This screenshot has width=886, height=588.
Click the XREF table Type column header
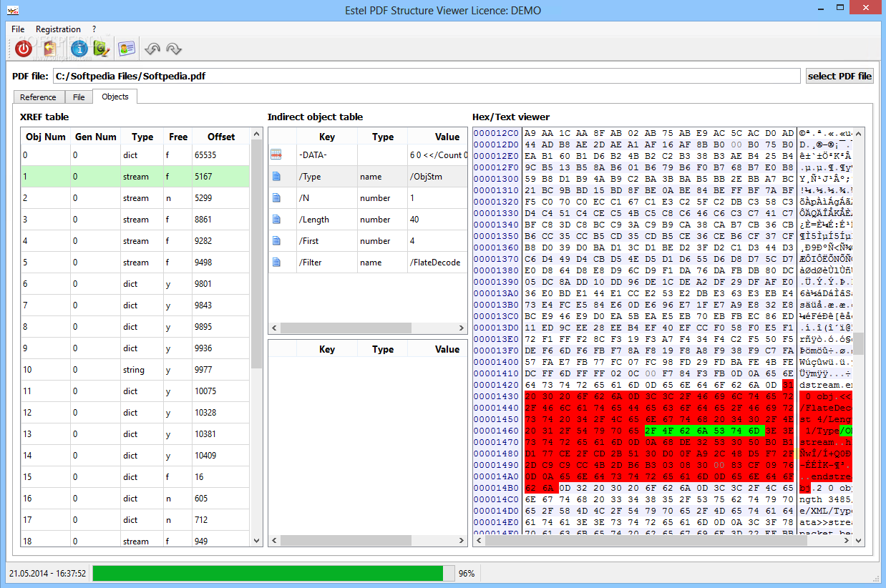(x=142, y=137)
